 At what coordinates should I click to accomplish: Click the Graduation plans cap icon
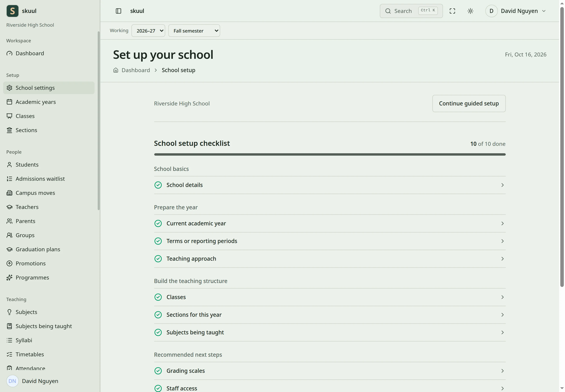(x=9, y=249)
